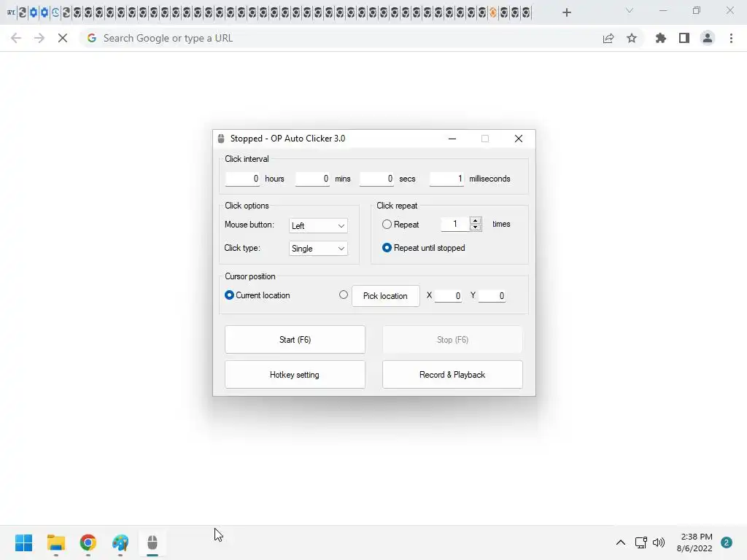
Task: Decrease repeat count with down arrow
Action: [x=476, y=227]
